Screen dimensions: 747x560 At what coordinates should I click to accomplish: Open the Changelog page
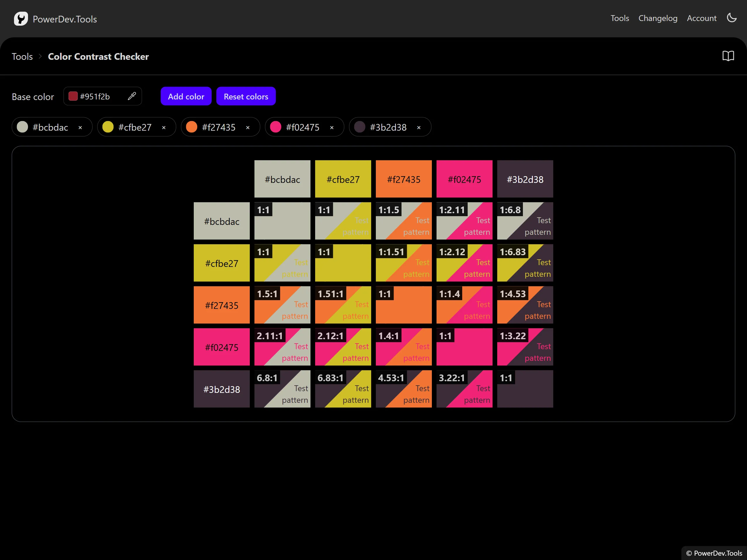657,18
